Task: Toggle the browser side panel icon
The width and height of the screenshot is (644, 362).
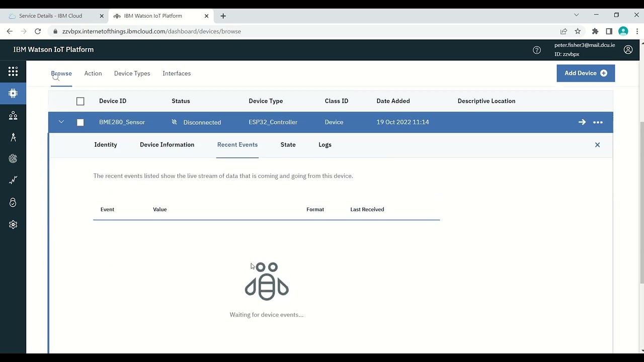Action: point(609,31)
